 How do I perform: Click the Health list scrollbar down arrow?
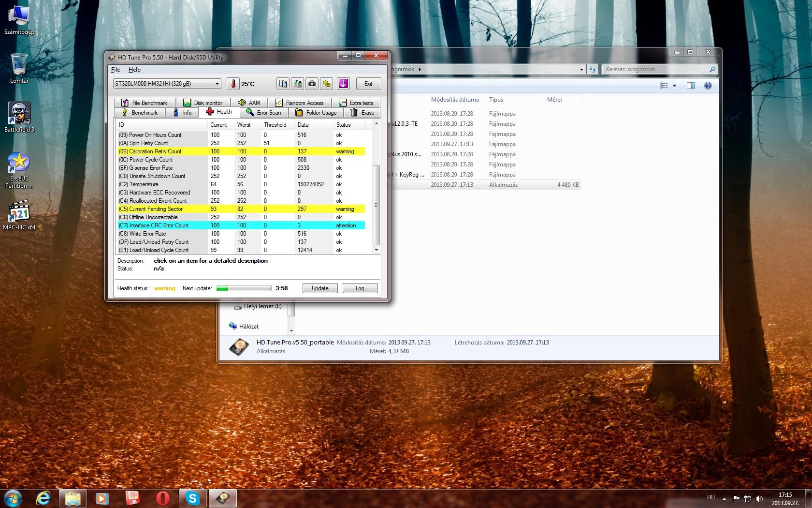coord(377,250)
